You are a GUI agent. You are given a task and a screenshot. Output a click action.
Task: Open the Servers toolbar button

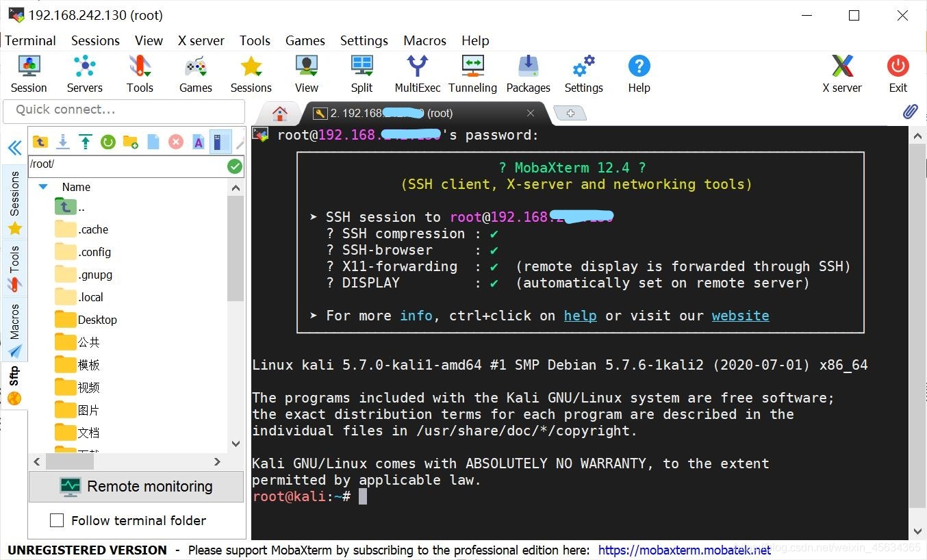coord(84,74)
